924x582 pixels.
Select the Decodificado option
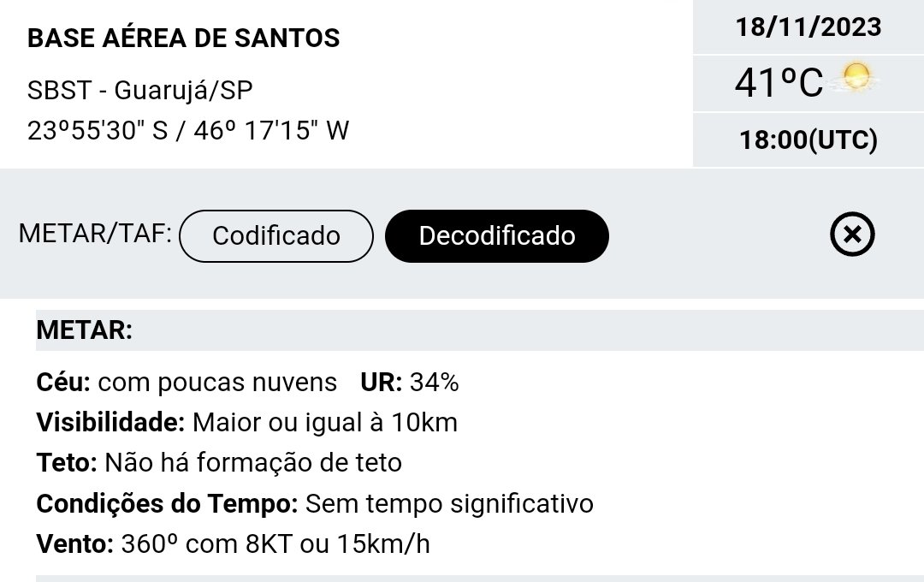pyautogui.click(x=497, y=236)
